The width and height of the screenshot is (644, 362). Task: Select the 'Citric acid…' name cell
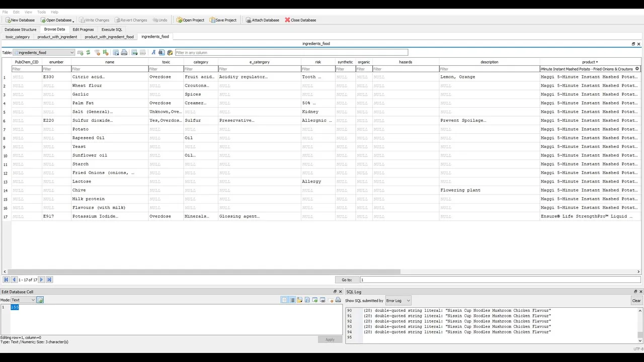click(110, 77)
